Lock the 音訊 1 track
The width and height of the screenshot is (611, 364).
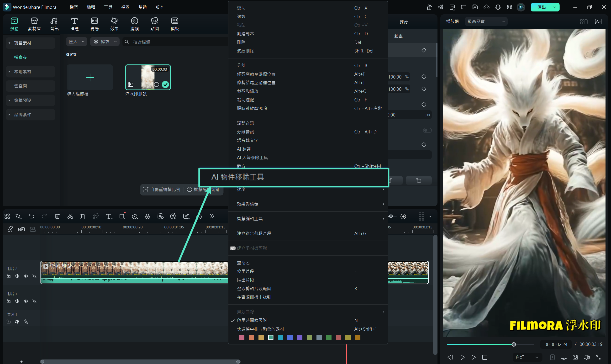(8, 322)
